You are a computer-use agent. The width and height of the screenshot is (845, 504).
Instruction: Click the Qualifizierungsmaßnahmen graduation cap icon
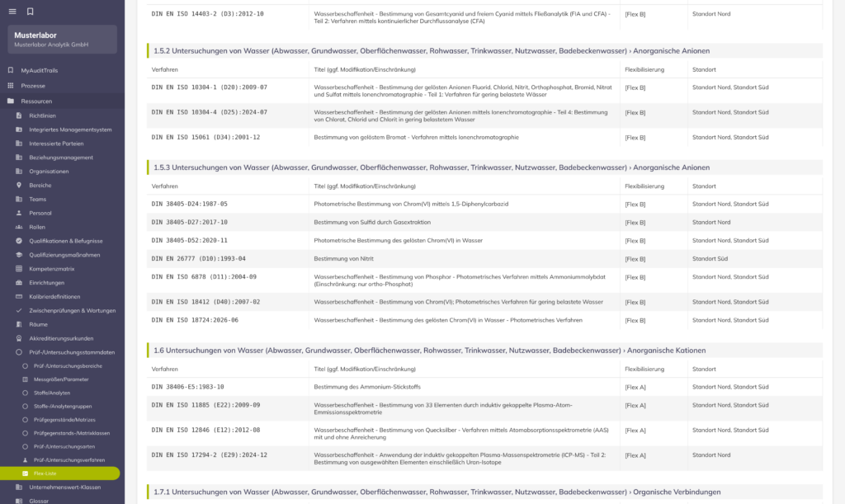coord(19,255)
